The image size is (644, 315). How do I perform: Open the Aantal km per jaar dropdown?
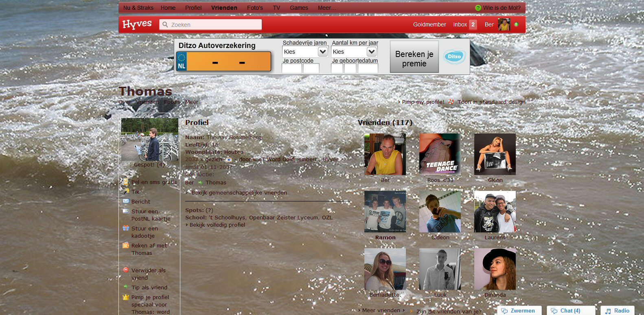[354, 52]
